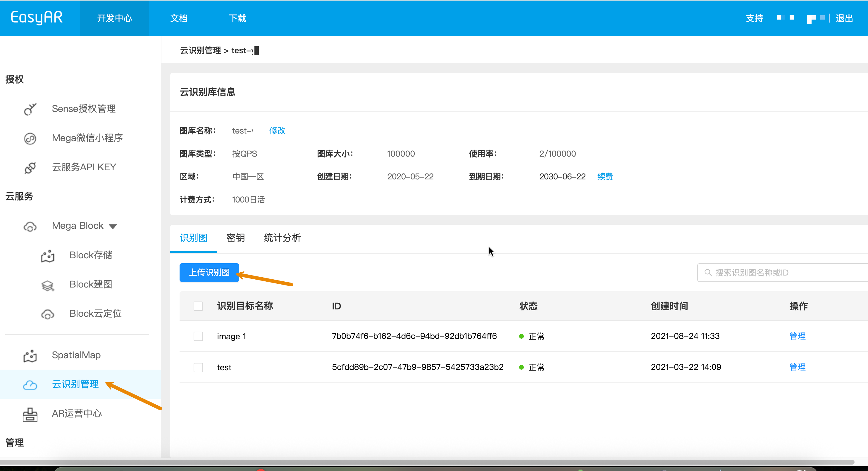Check the box for image 1 row
This screenshot has width=868, height=471.
[198, 336]
